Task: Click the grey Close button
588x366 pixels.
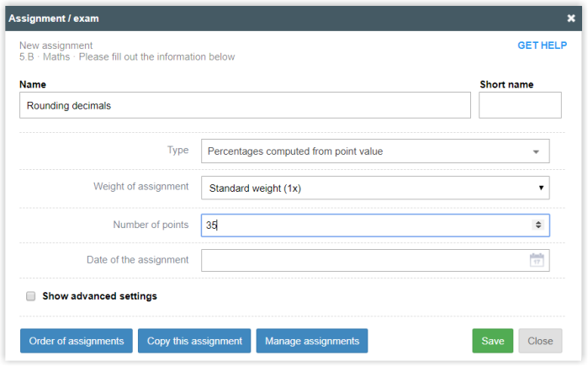Action: (x=540, y=341)
